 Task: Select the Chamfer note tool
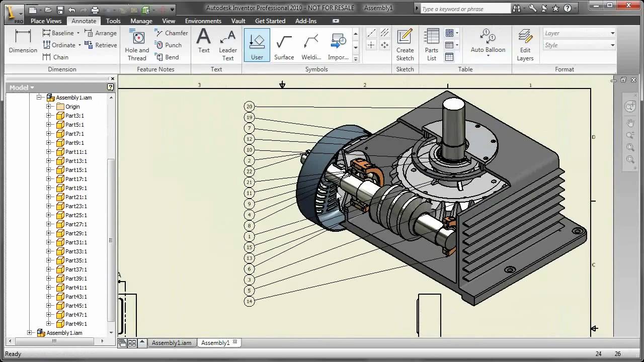pos(171,33)
